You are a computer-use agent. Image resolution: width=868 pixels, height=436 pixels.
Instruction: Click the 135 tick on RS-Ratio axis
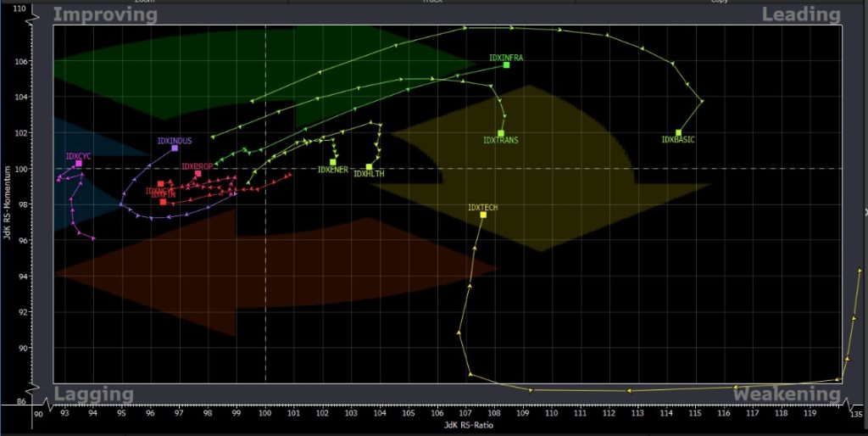click(856, 413)
